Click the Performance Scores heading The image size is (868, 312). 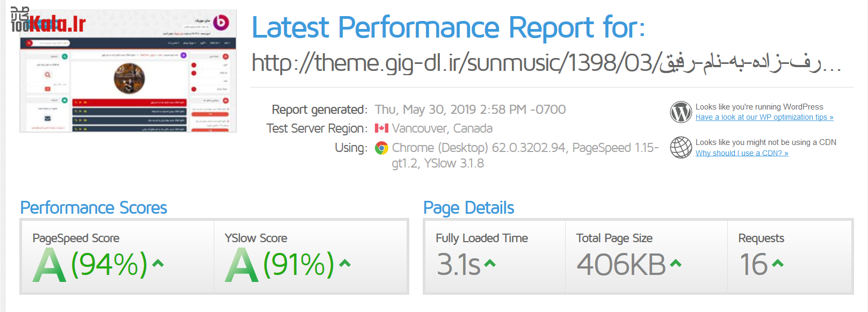[x=93, y=208]
